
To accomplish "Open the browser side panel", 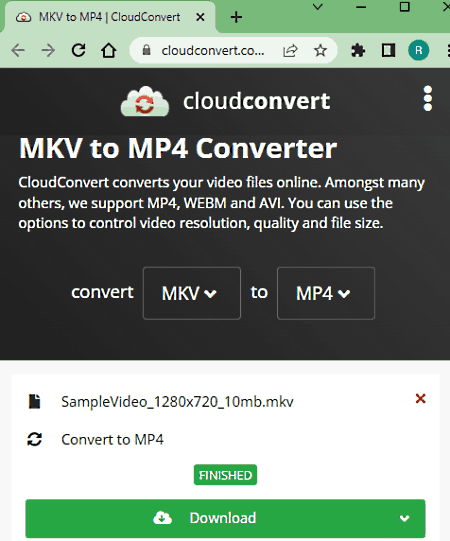I will pos(388,51).
